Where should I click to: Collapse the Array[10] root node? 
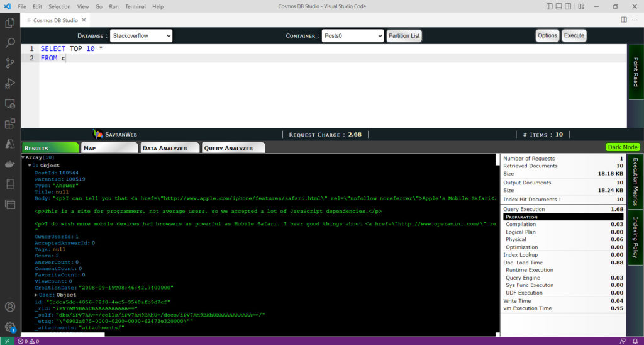click(x=23, y=157)
